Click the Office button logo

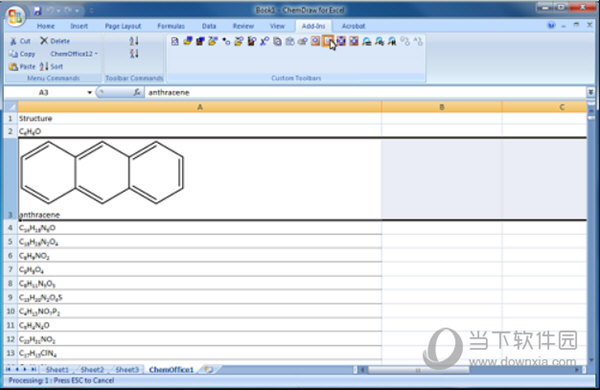coord(15,16)
